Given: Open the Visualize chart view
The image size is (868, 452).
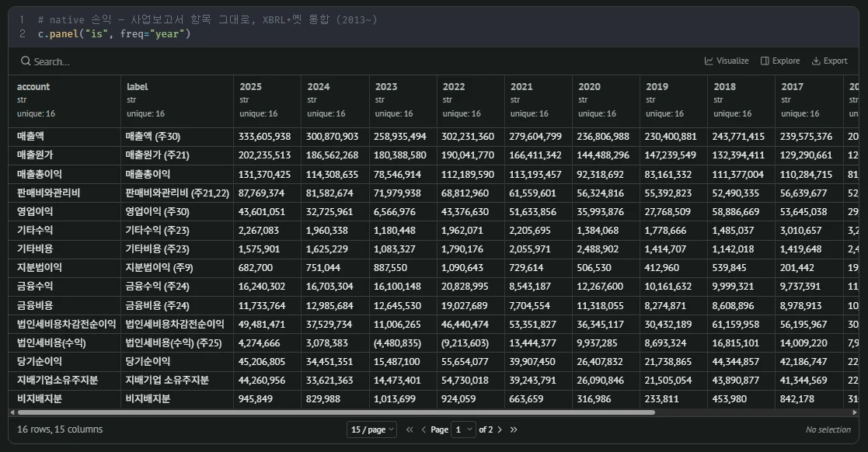Looking at the screenshot, I should (x=727, y=61).
